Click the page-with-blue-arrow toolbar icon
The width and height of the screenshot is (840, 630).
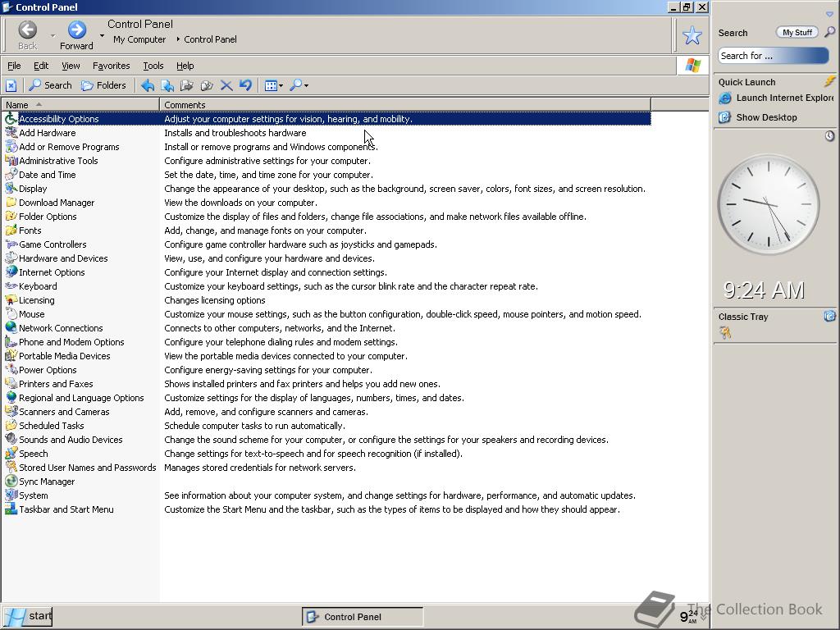[x=167, y=85]
